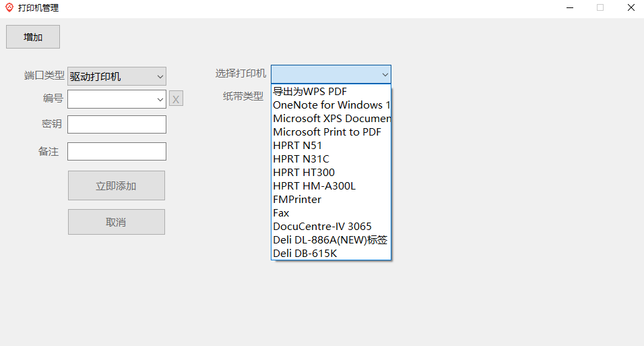Screen dimensions: 644x346
Task: Click the 取消 button
Action: click(117, 222)
